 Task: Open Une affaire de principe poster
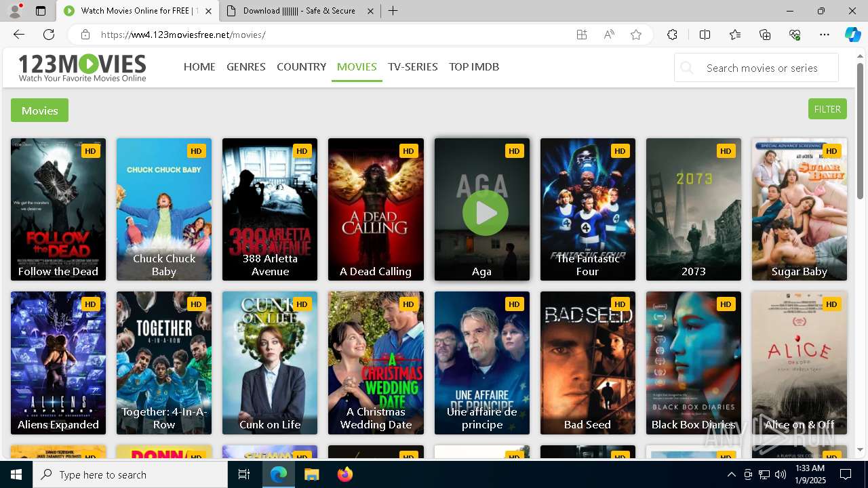coord(482,363)
